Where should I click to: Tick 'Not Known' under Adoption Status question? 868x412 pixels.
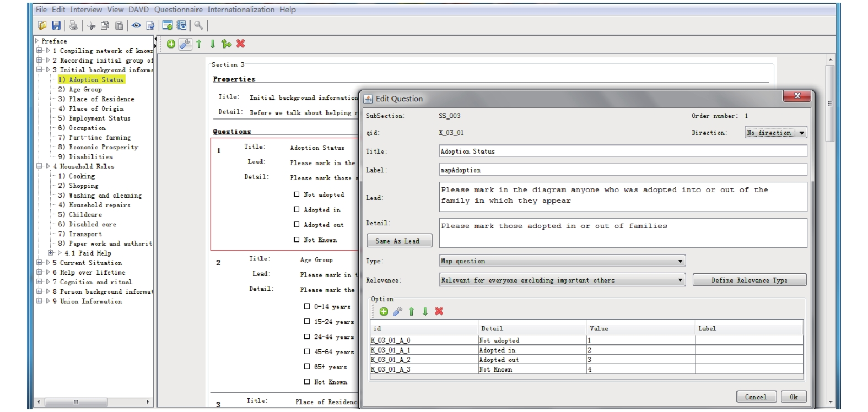click(296, 240)
